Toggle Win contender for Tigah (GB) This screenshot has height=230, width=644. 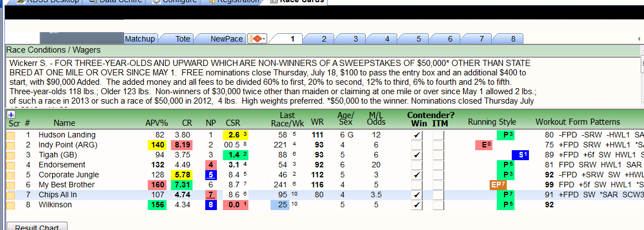[x=417, y=155]
